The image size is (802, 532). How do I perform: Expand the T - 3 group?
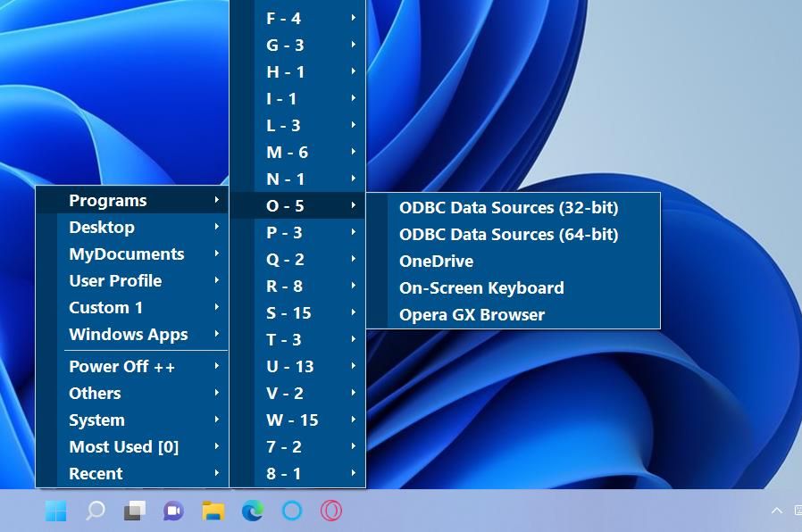pyautogui.click(x=297, y=339)
